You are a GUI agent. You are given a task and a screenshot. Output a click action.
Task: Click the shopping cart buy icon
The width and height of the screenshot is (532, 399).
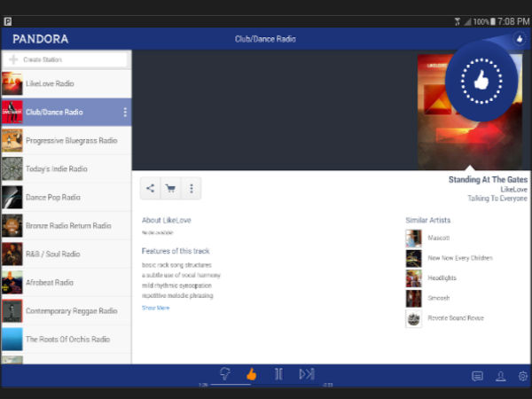170,188
